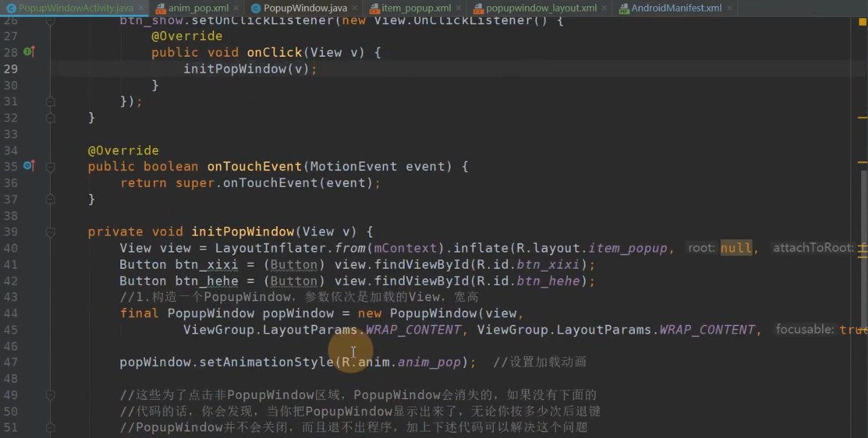This screenshot has height=438, width=868.
Task: Toggle the fold end marker on line 32
Action: tap(50, 118)
